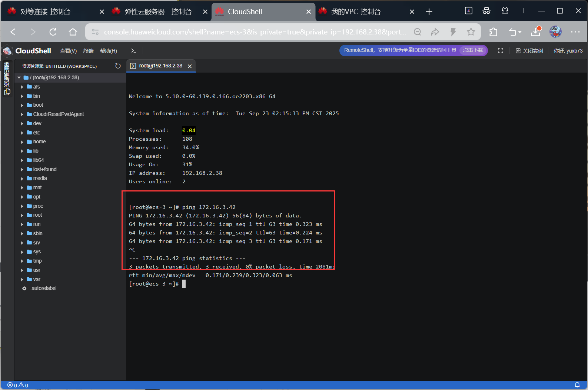Image resolution: width=588 pixels, height=390 pixels.
Task: Select the root@192.168.2.38 terminal tab
Action: tap(160, 66)
